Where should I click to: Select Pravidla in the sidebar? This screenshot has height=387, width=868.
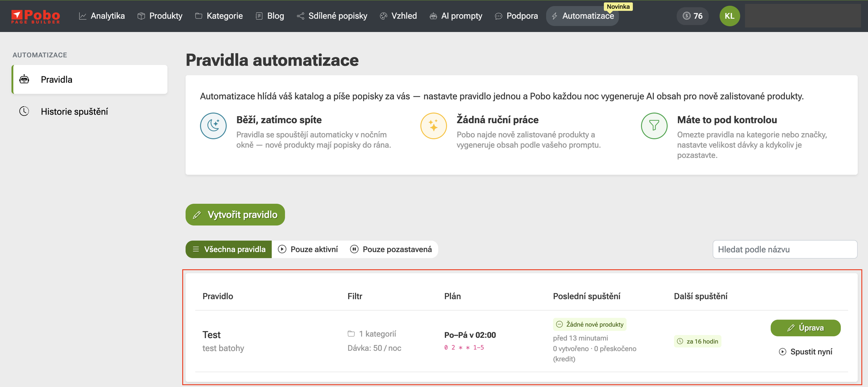(x=90, y=80)
